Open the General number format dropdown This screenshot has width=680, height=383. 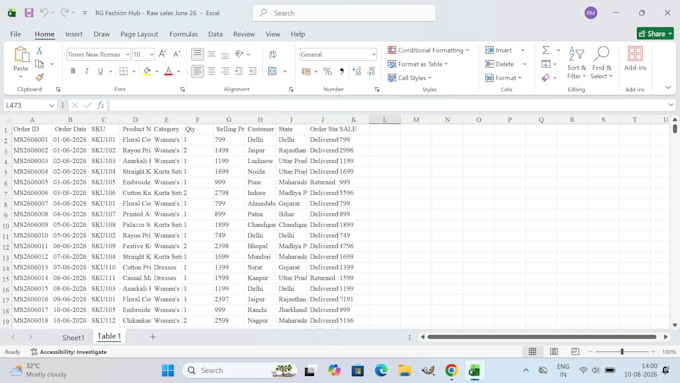pos(373,54)
